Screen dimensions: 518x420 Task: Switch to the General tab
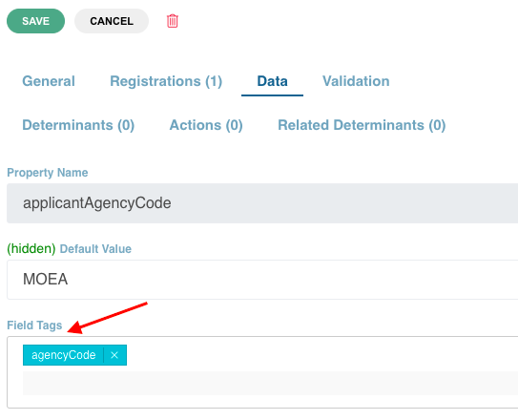pos(49,81)
